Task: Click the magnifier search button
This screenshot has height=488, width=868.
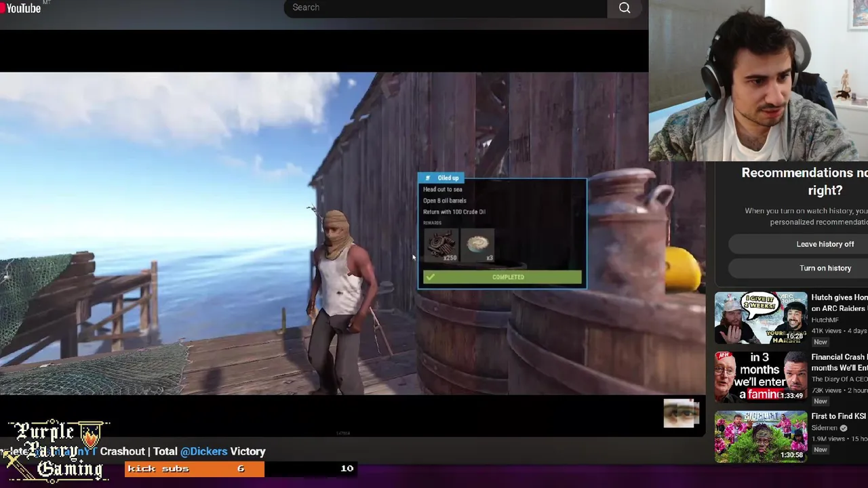Action: coord(625,7)
